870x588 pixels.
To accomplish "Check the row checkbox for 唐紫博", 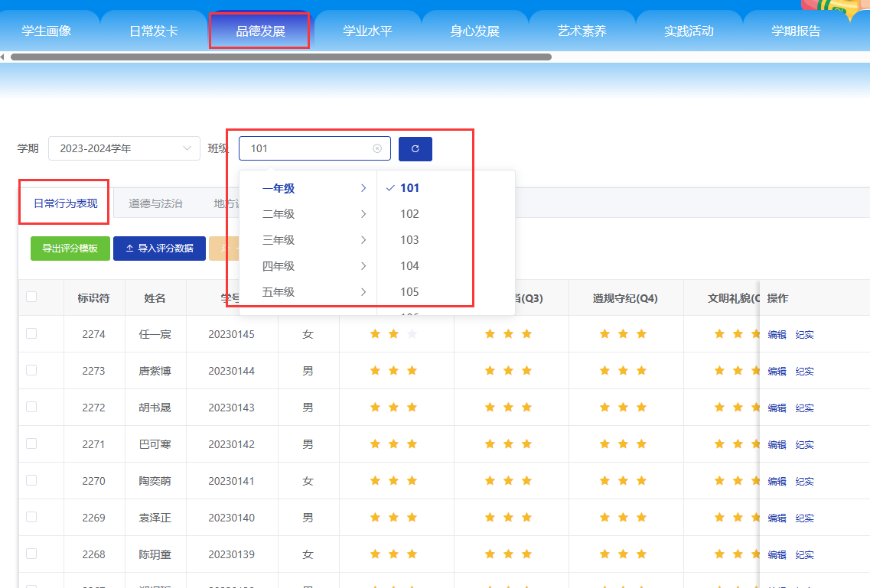I will (31, 369).
